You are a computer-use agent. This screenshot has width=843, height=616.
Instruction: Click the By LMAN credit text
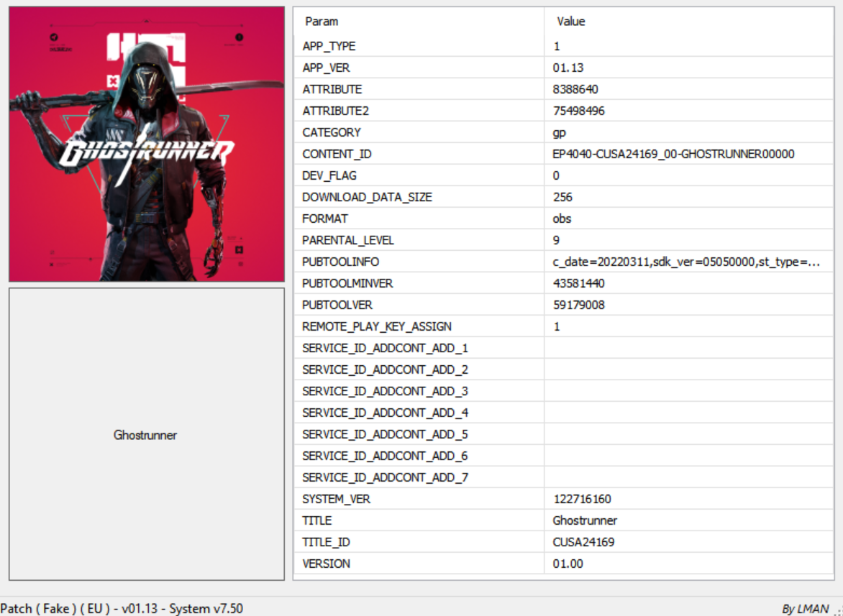coord(805,609)
